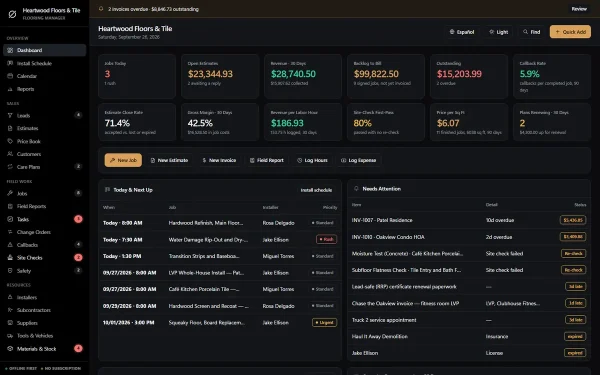Select LVP Whole-House Install row
The height and width of the screenshot is (375, 600).
tap(220, 273)
